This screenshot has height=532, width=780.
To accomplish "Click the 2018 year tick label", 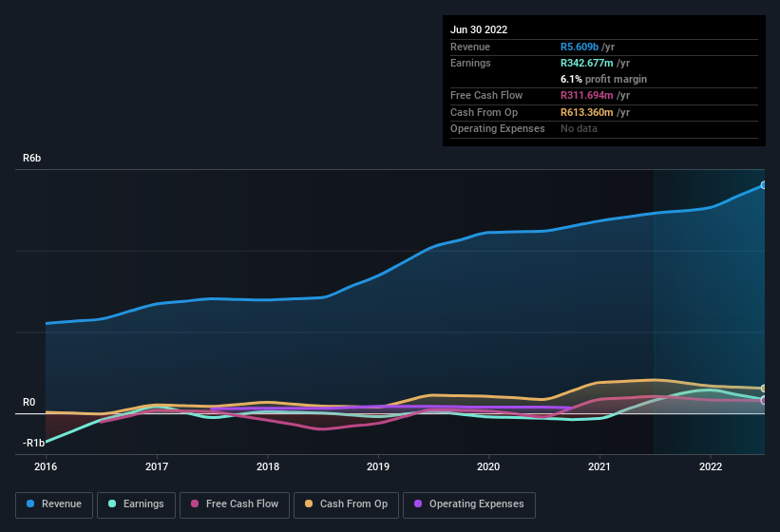I will click(268, 466).
